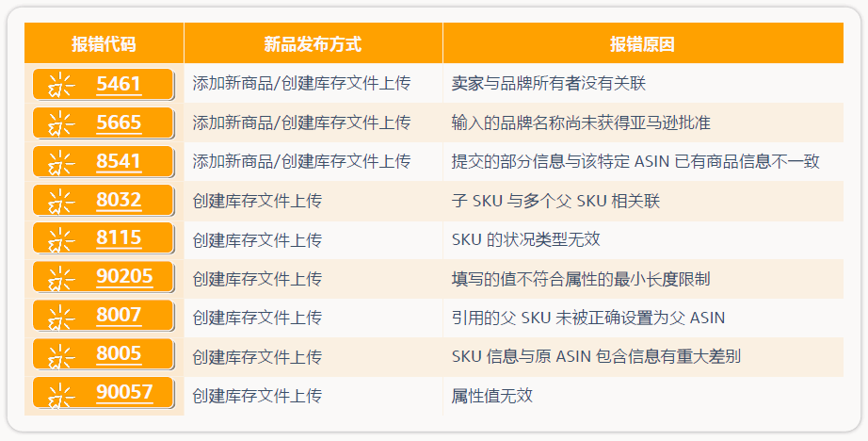Click 提交的部分信息与该特定 ASIN cell
This screenshot has height=441, width=868.
(x=643, y=162)
